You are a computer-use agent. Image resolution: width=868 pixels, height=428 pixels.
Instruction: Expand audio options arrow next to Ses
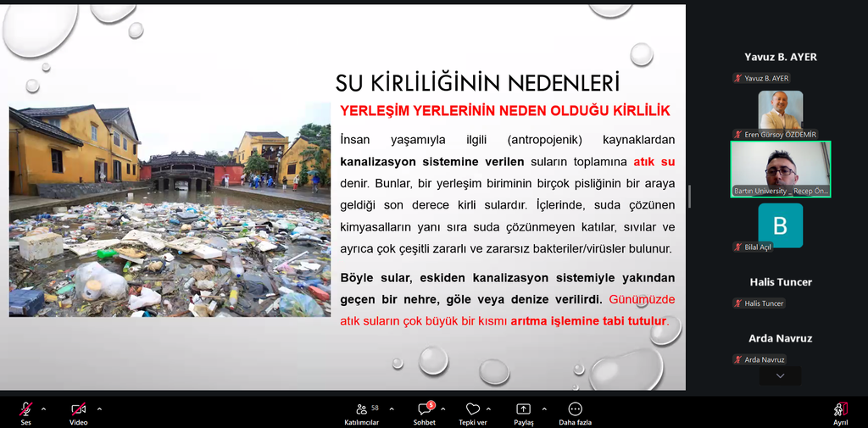tap(43, 409)
